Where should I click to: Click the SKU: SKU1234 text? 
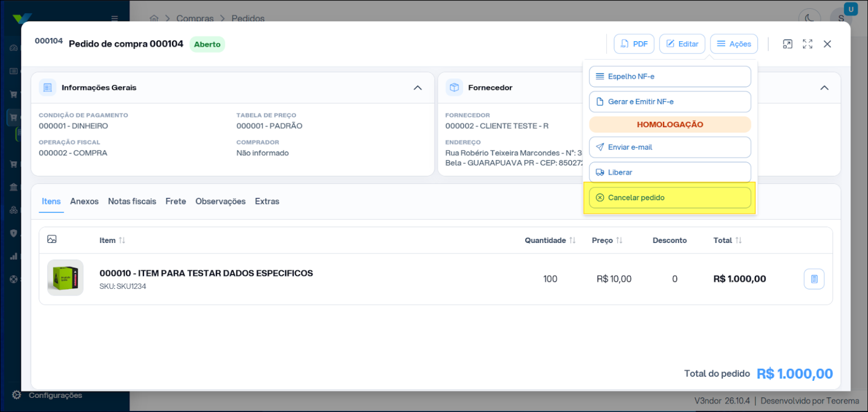point(123,286)
